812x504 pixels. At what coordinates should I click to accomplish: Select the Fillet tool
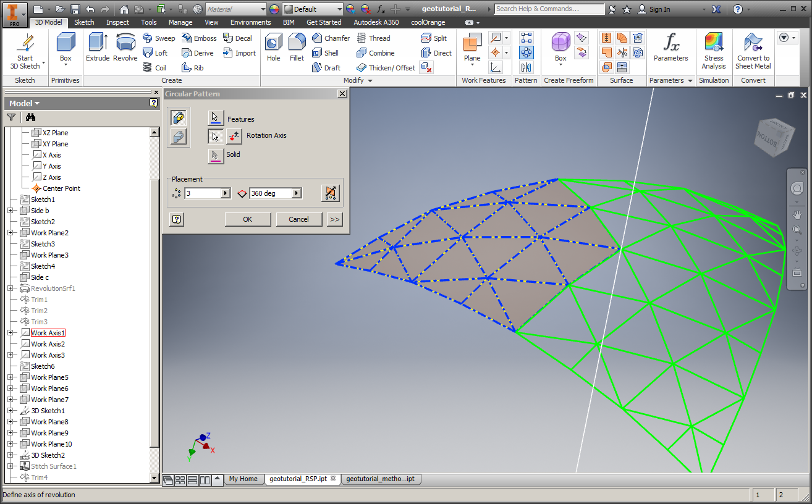pyautogui.click(x=297, y=48)
